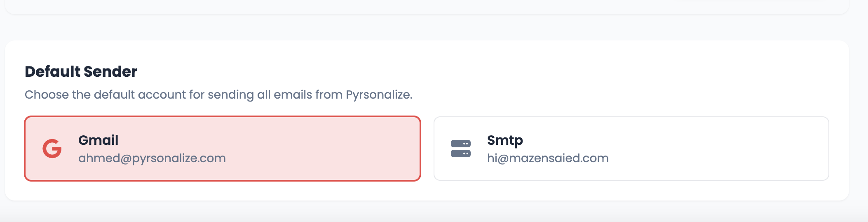Screen dimensions: 868x222
Task: Click the ahmed@pyrsonalize.com email address
Action: [152, 158]
